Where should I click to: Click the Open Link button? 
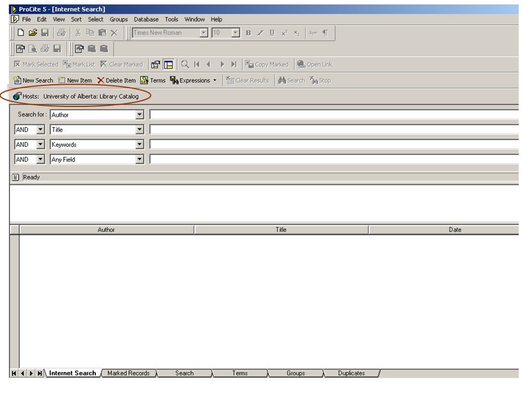[315, 64]
